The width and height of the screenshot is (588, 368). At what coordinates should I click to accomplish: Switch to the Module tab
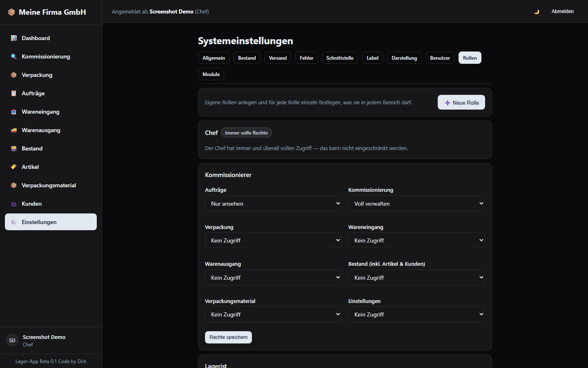(x=211, y=74)
